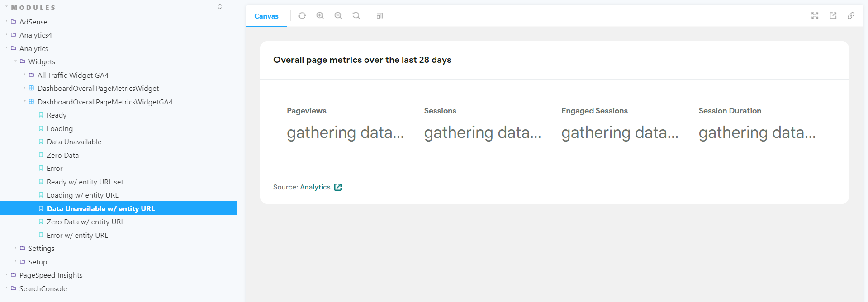This screenshot has height=302, width=868.
Task: Collapse all sidebar items with the double-chevron control
Action: (219, 6)
